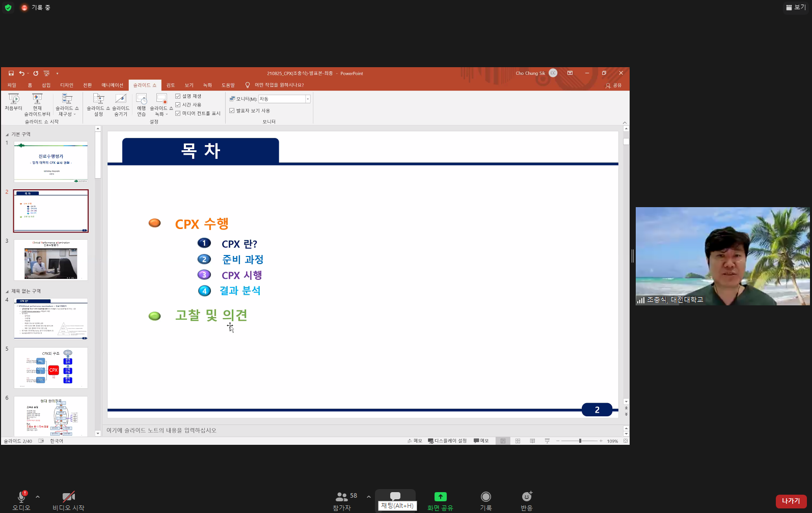This screenshot has width=812, height=513.
Task: Click the zoom out minus button
Action: click(558, 441)
